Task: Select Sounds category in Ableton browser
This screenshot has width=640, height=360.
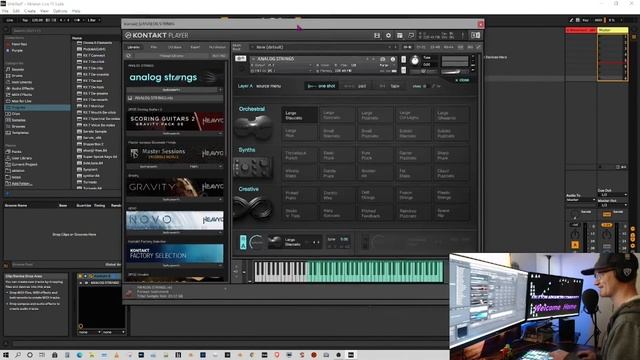Action: 18,69
